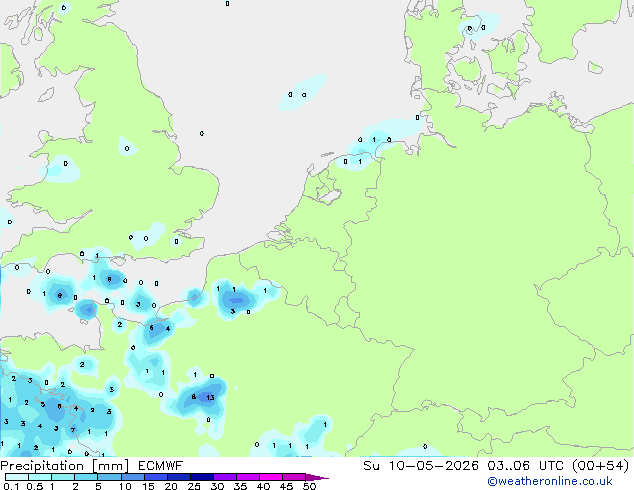Select the date text "Su 10-05-2026"
Screen dimensions: 634x490
(421, 466)
